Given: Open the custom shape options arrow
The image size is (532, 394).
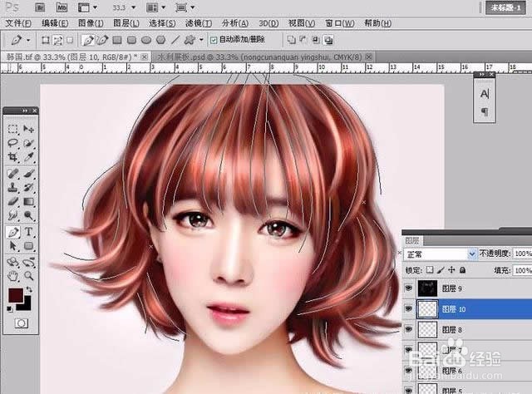Looking at the screenshot, I should point(201,40).
